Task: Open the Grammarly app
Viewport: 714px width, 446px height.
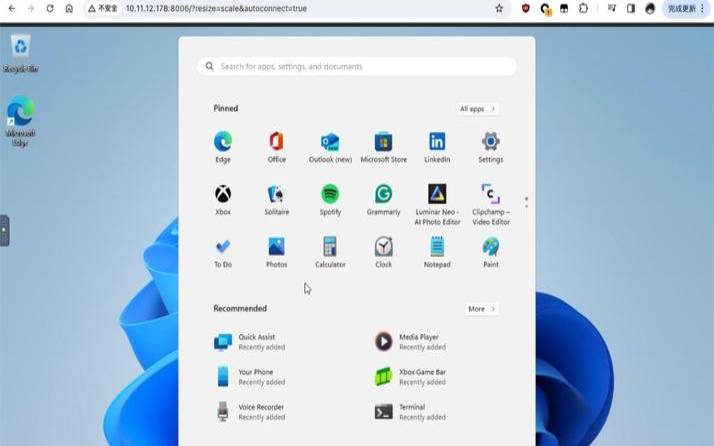Action: 383,200
